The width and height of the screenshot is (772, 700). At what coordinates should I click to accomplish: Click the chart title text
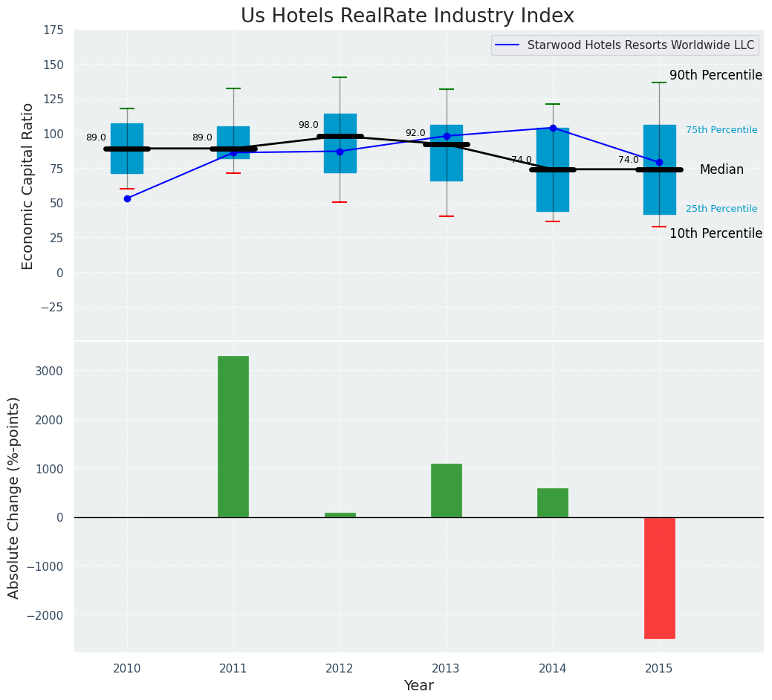[x=407, y=16]
